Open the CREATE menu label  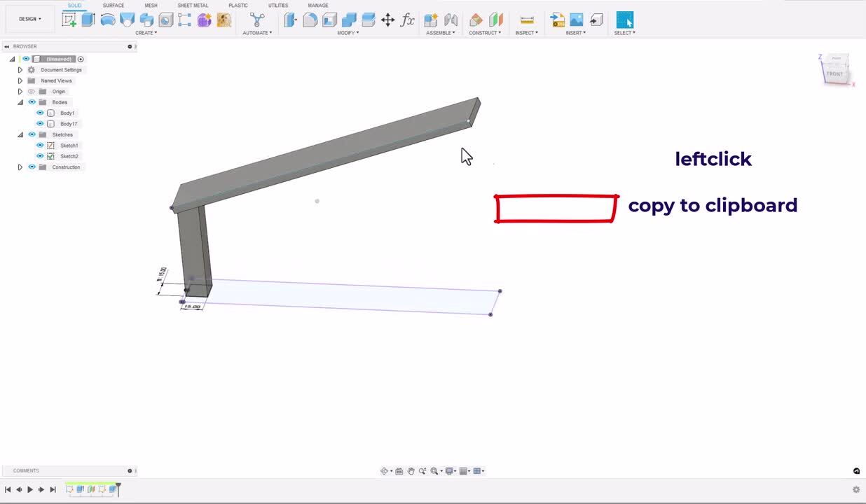pos(146,33)
